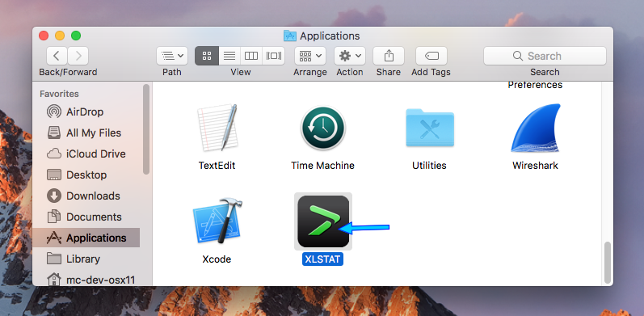Viewport: 644px width, 316px height.
Task: Click the main file area scrollbar thumb
Action: pyautogui.click(x=608, y=262)
